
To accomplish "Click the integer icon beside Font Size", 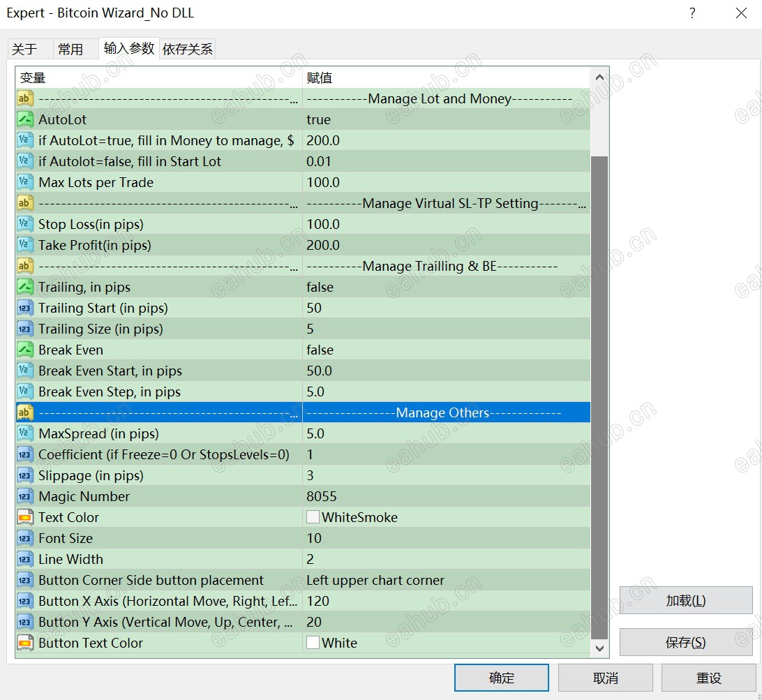I will (25, 537).
